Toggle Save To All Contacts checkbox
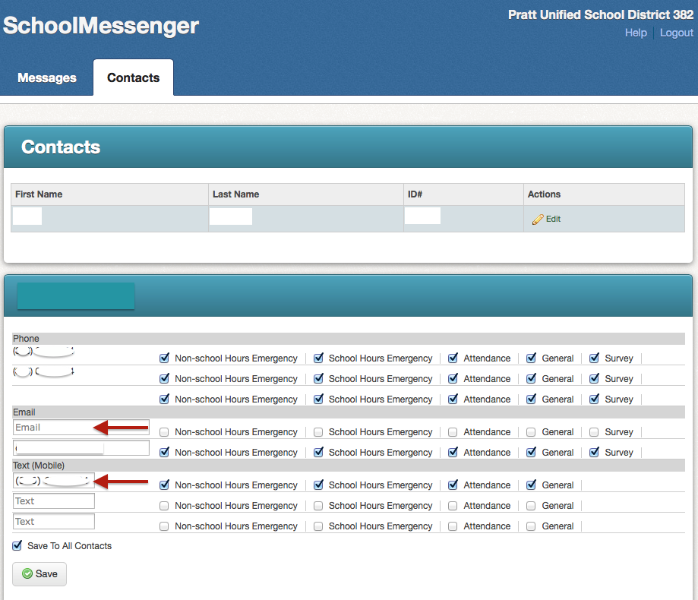The image size is (698, 600). (x=17, y=546)
